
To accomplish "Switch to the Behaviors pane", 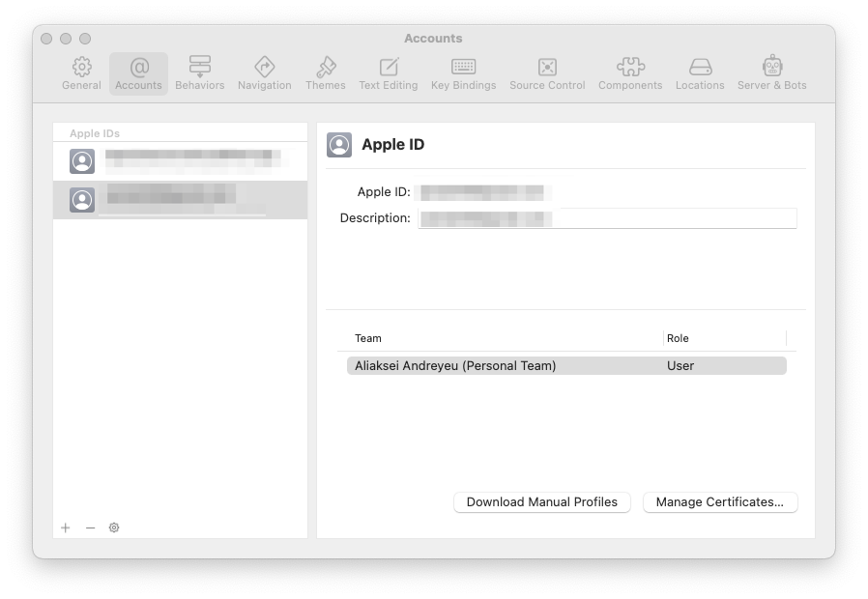I will [x=199, y=72].
